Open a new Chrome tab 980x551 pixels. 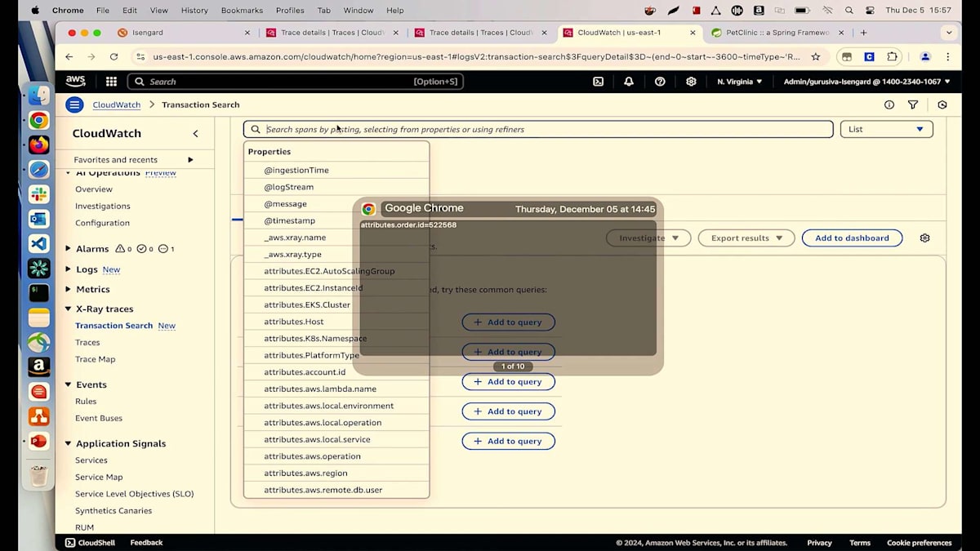(x=864, y=33)
